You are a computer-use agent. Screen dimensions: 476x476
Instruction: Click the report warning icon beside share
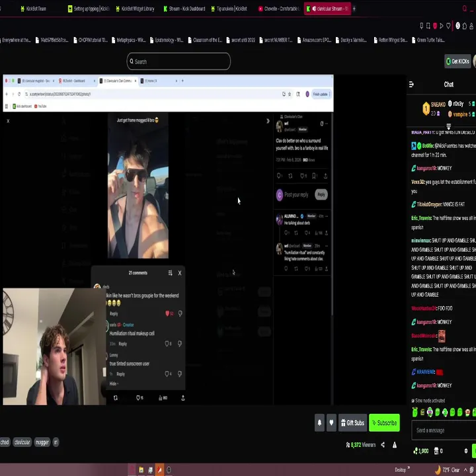pyautogui.click(x=394, y=445)
